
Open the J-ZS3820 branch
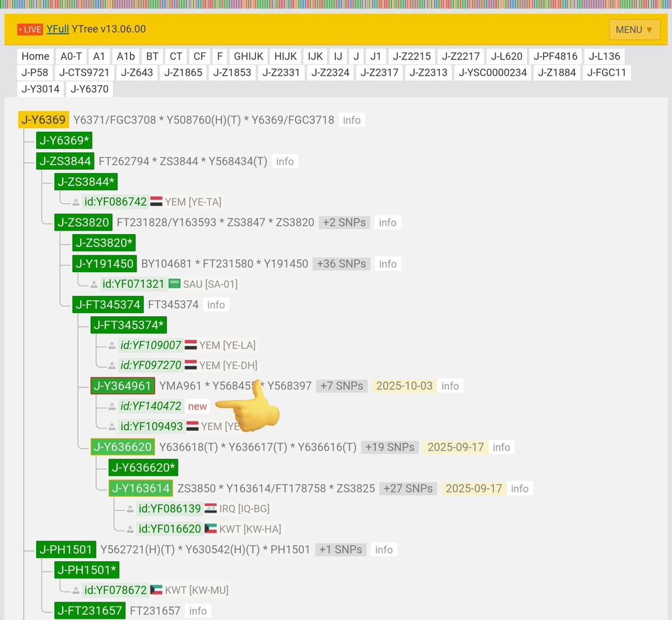click(83, 222)
